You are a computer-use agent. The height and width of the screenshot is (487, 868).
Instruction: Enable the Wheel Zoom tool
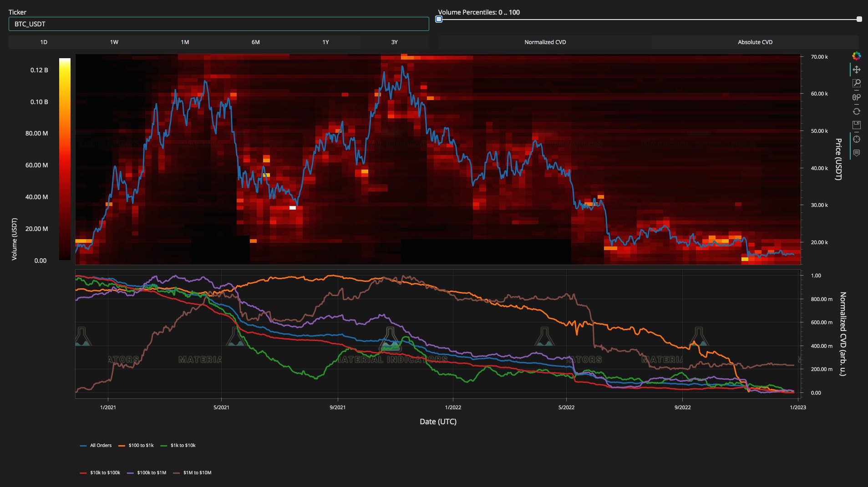click(x=856, y=97)
